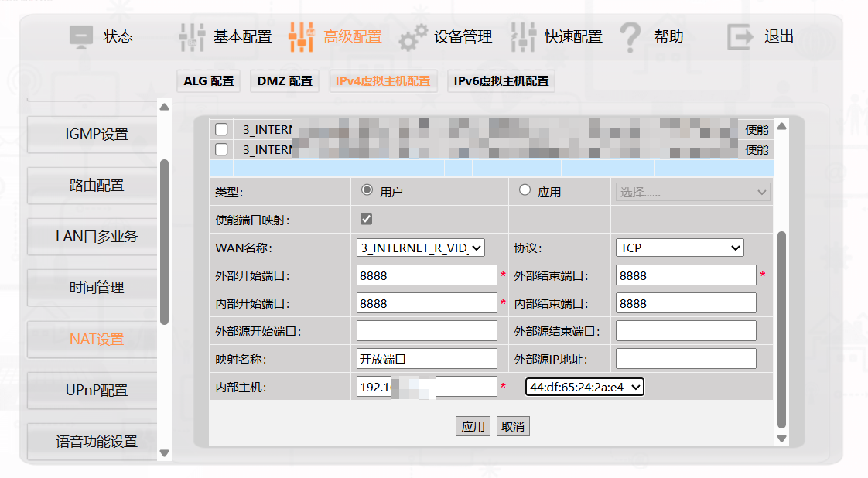The image size is (868, 478).
Task: Open help using the question mark icon
Action: click(630, 36)
